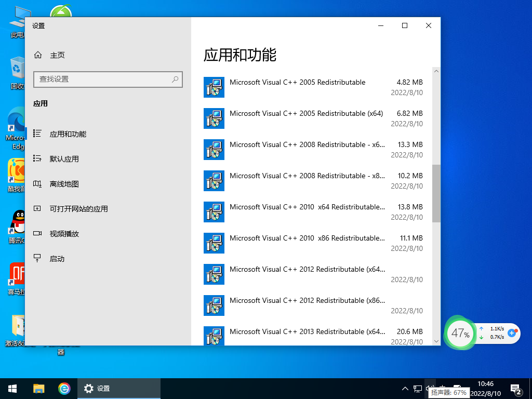
Task: Click the 47% memory floating ball
Action: [x=460, y=333]
